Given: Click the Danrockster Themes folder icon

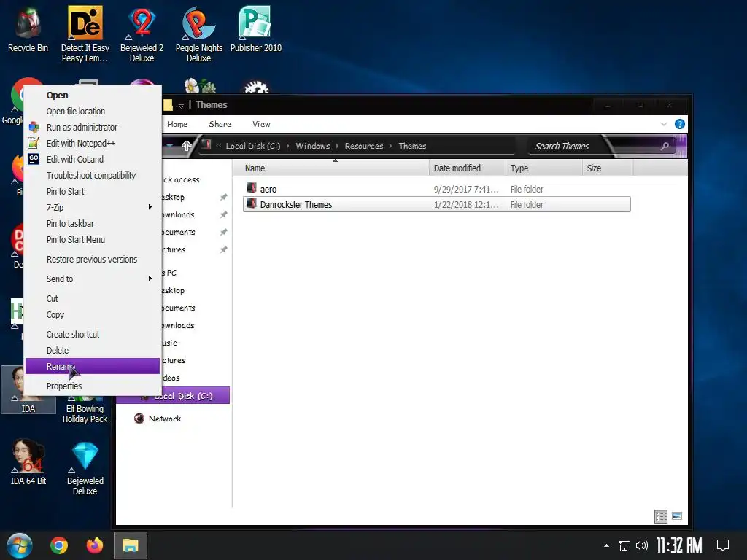Looking at the screenshot, I should (252, 203).
